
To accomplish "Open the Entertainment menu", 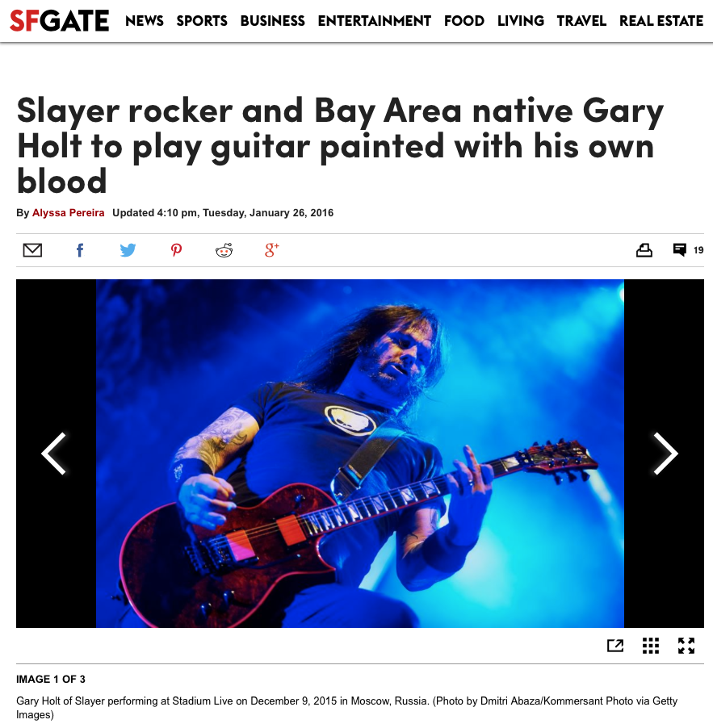I will coord(375,21).
